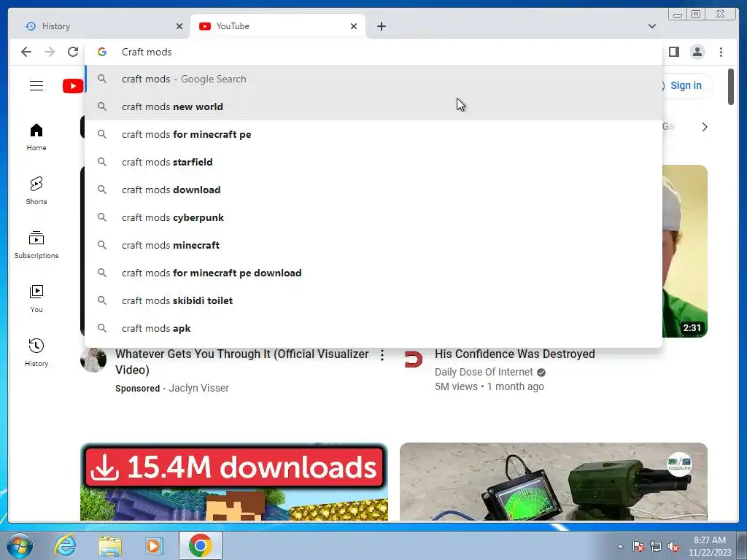Choose suggestion 'craft mods starfield'

(x=373, y=162)
